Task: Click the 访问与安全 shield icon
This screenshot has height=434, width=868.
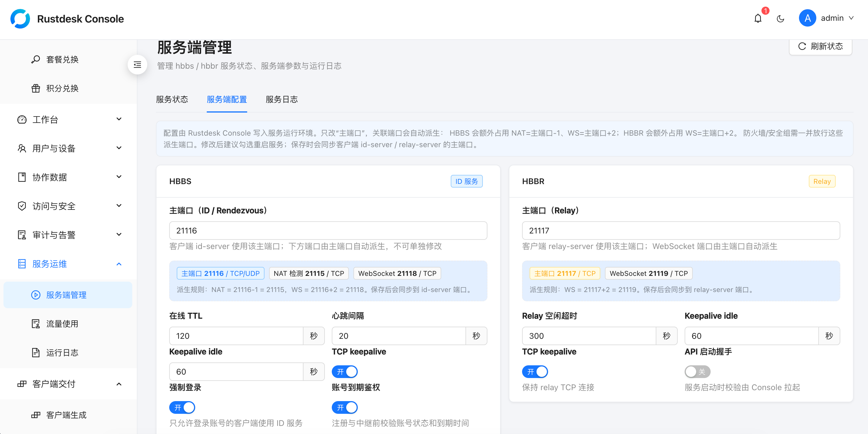Action: [22, 206]
